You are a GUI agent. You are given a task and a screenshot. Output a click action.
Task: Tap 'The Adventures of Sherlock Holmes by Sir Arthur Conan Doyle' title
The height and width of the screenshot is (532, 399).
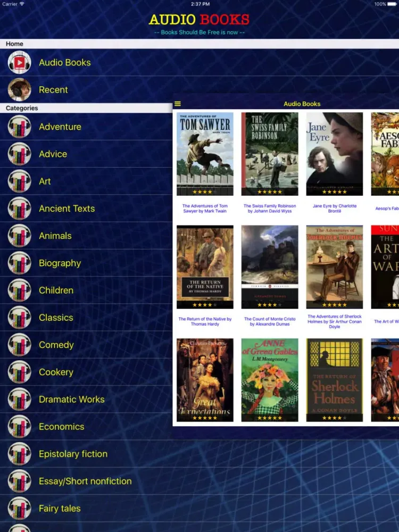pyautogui.click(x=335, y=321)
